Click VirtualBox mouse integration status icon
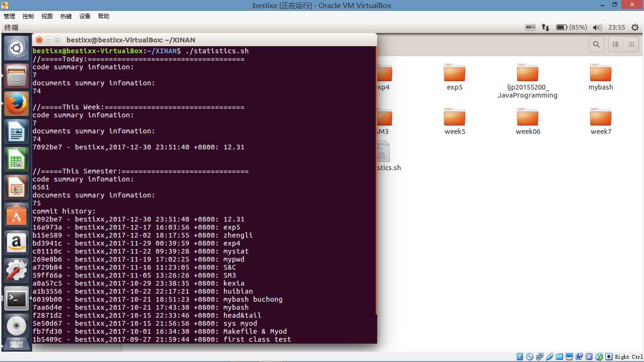The height and width of the screenshot is (362, 644). click(599, 357)
